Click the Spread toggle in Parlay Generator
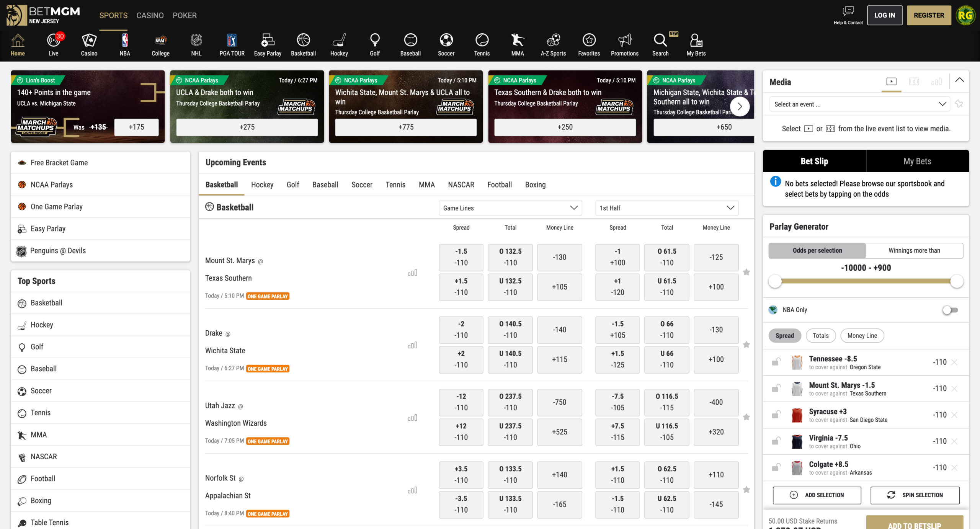The image size is (980, 529). [x=785, y=336]
